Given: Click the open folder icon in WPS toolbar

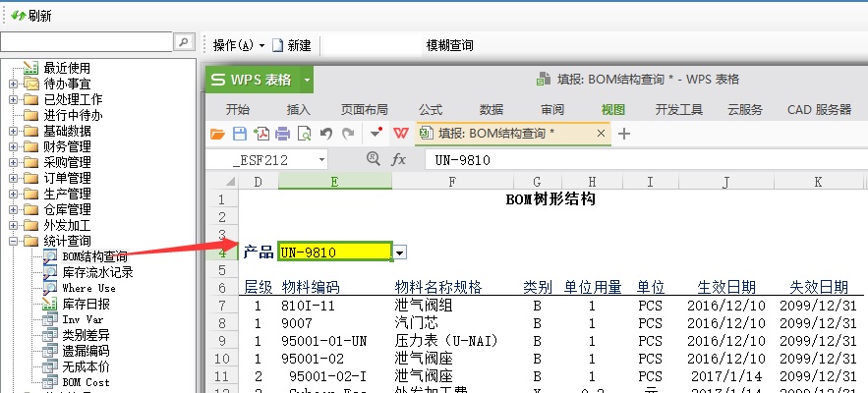Looking at the screenshot, I should tap(219, 134).
